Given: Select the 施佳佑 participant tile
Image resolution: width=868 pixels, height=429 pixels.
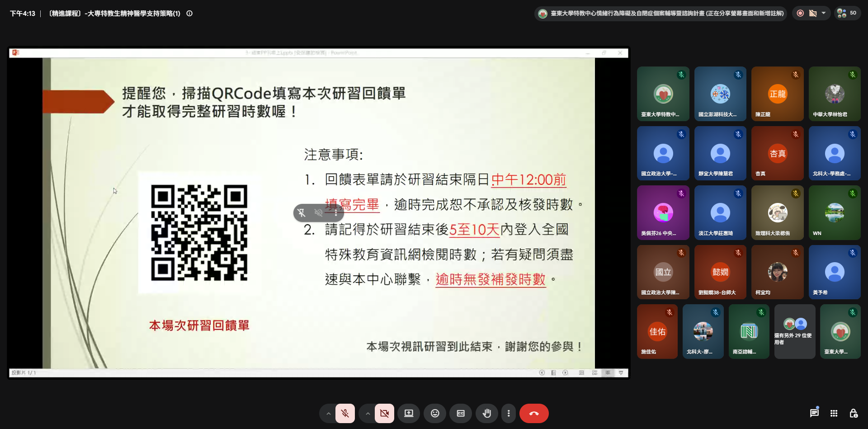Looking at the screenshot, I should (x=657, y=331).
